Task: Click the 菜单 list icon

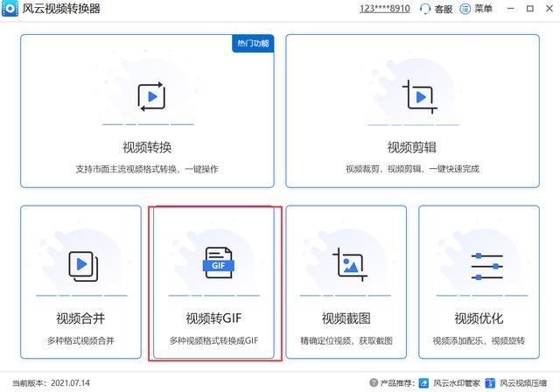Action: pyautogui.click(x=465, y=9)
